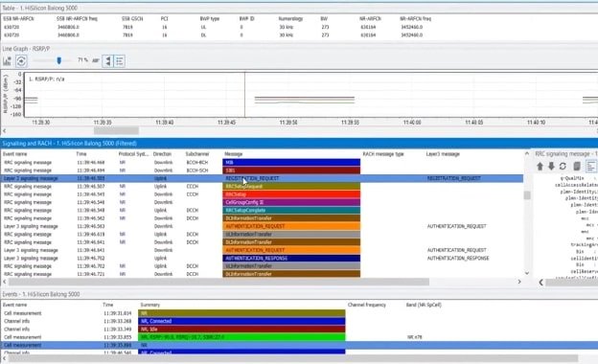Click the down arrow icon in RRC signaling message panel
The width and height of the screenshot is (598, 364).
(x=551, y=166)
